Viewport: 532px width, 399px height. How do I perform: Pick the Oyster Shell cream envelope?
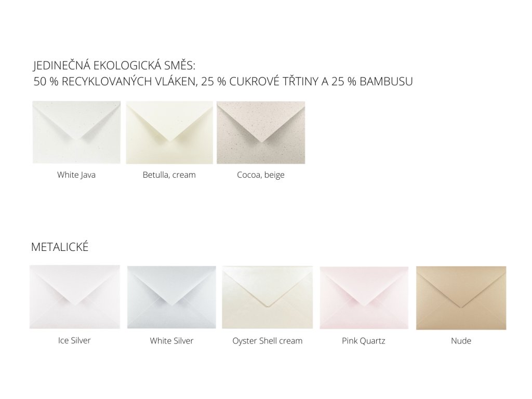tap(268, 297)
